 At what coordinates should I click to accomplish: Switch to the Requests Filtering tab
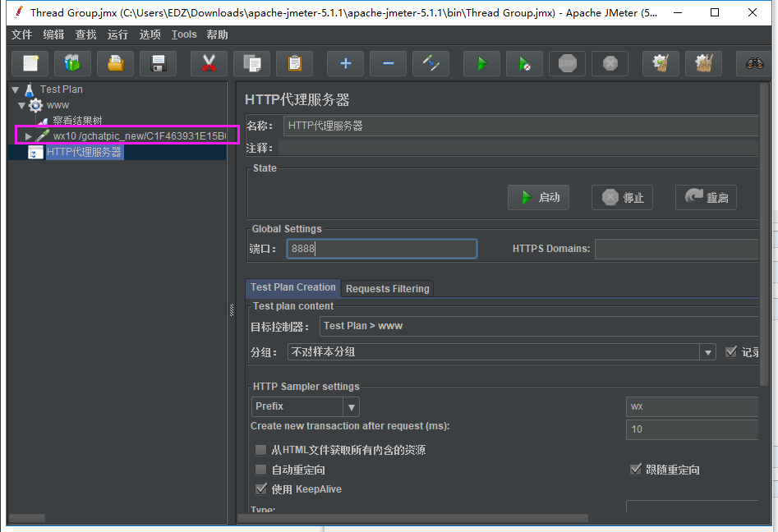tap(388, 288)
